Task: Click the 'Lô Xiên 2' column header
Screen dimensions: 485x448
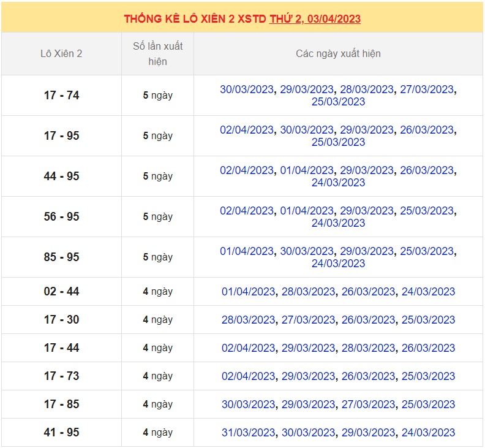Action: click(61, 54)
